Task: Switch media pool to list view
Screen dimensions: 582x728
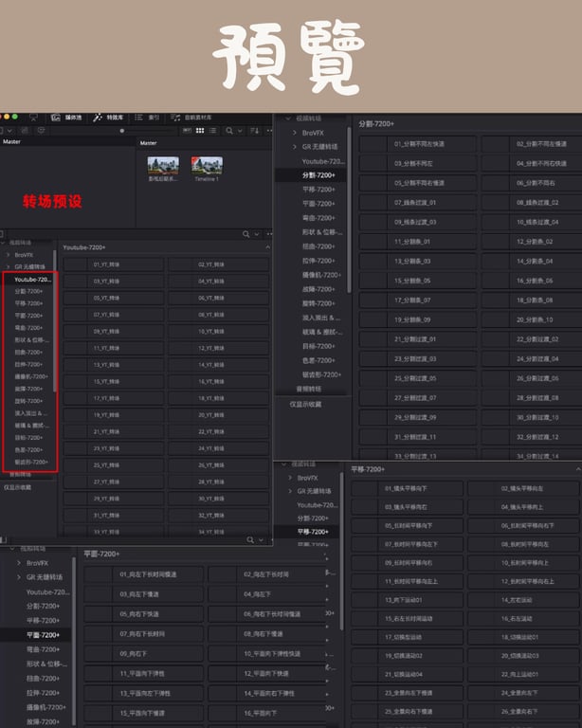Action: (x=213, y=131)
